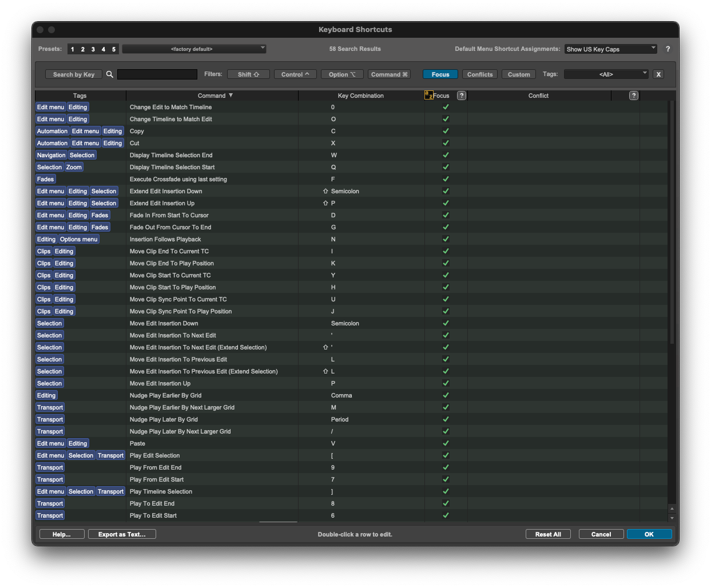The width and height of the screenshot is (711, 588).
Task: Click the search magnifier icon
Action: pyautogui.click(x=110, y=74)
